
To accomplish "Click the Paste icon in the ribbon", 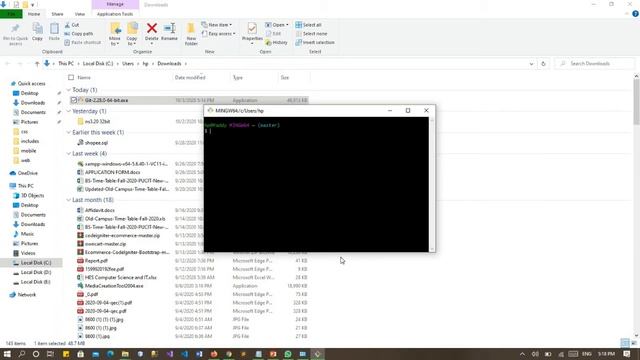I will click(54, 29).
